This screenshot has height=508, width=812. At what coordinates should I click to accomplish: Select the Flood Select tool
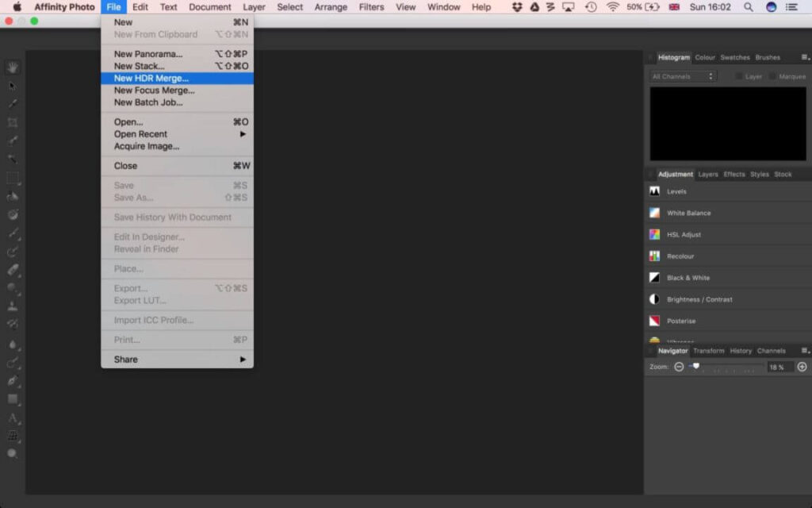pyautogui.click(x=13, y=159)
